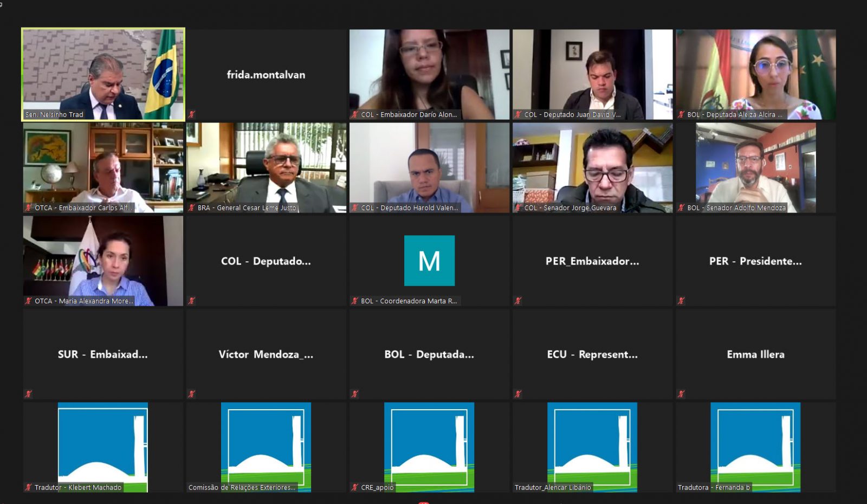The width and height of the screenshot is (867, 504).
Task: Click Tradutora - Fernanda b logo tile
Action: click(755, 447)
